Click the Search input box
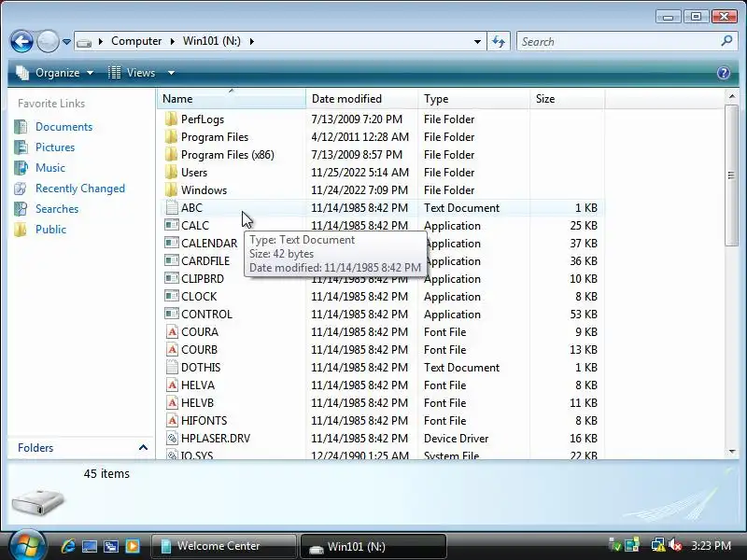This screenshot has height=560, width=747. pyautogui.click(x=619, y=41)
